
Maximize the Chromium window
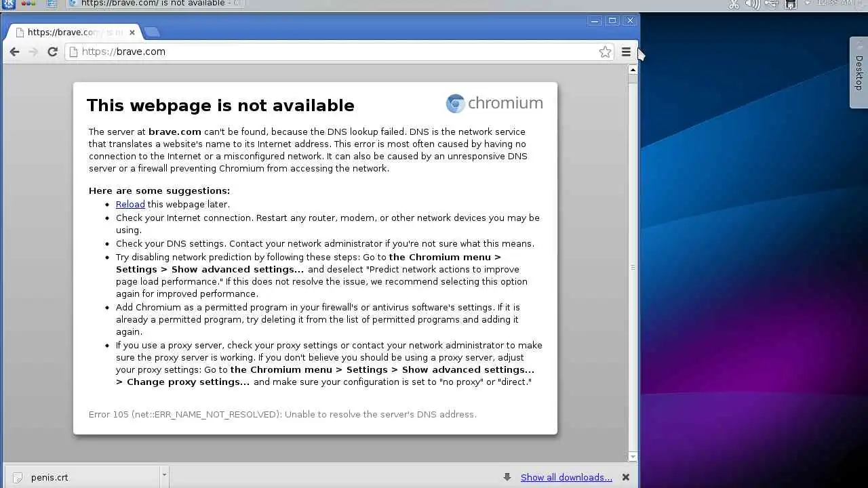612,20
